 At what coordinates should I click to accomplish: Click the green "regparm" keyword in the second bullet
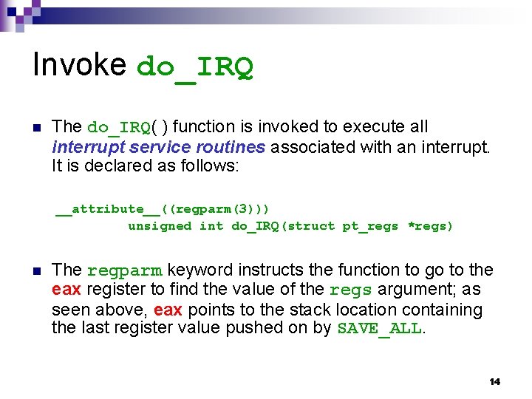tap(125, 271)
